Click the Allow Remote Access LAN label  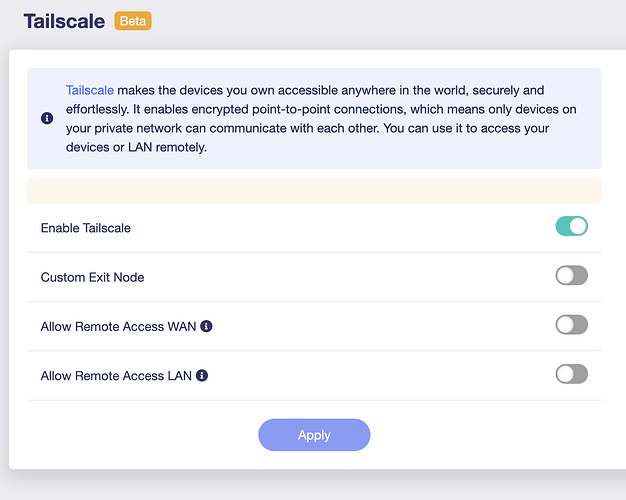click(116, 376)
